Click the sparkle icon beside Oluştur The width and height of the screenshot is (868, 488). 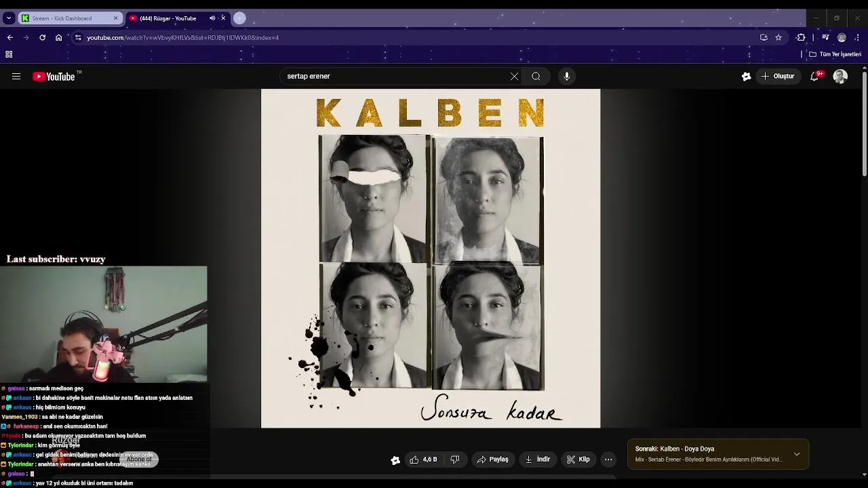(x=747, y=77)
